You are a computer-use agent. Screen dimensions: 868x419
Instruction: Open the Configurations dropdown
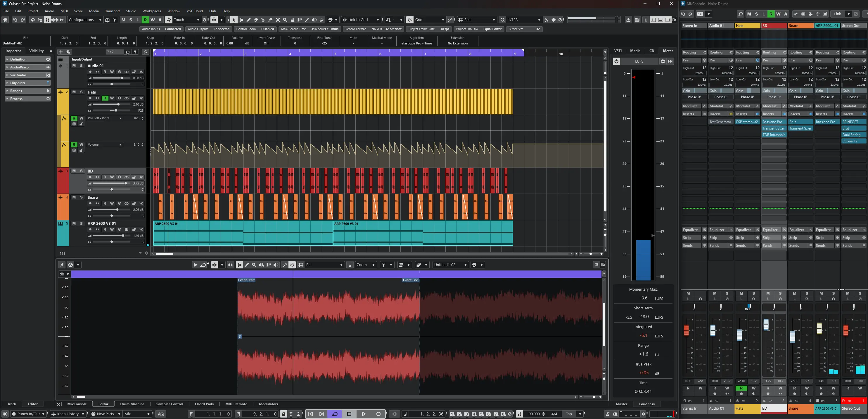pyautogui.click(x=84, y=20)
